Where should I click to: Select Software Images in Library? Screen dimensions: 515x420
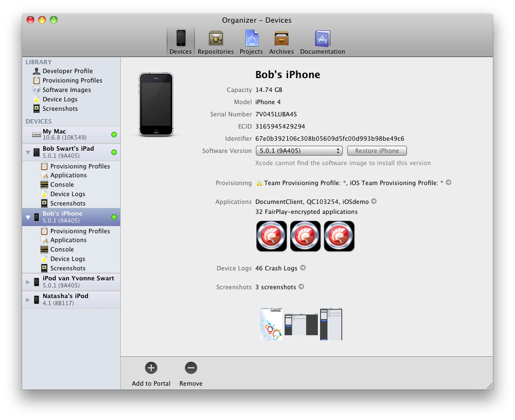(66, 90)
